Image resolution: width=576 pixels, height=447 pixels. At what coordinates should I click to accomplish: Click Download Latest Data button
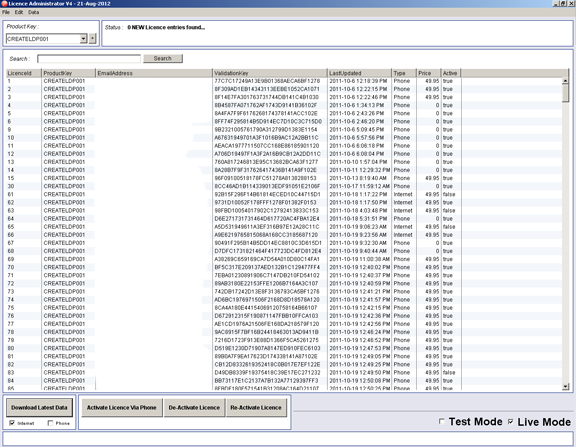[x=39, y=407]
